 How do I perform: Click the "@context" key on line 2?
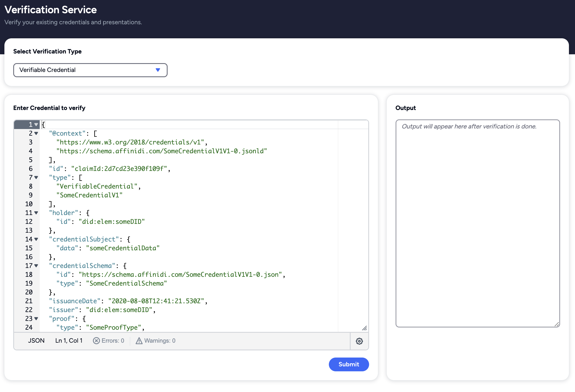coord(67,133)
